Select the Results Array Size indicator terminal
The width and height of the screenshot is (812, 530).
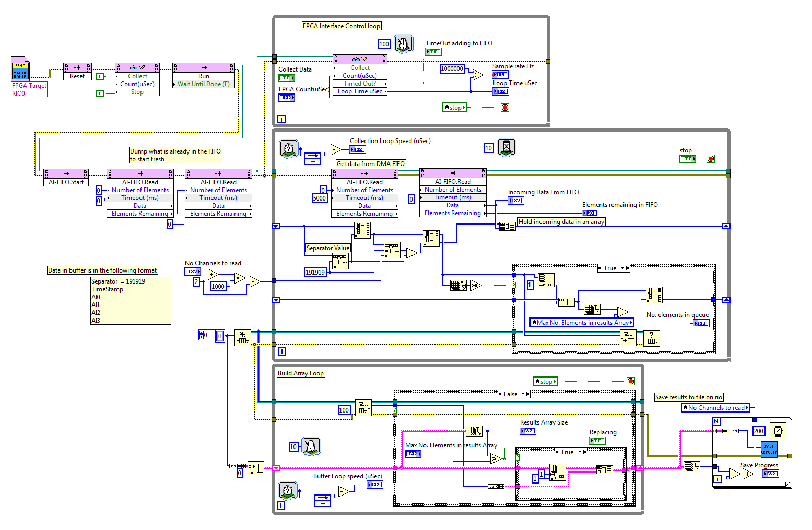click(x=528, y=431)
